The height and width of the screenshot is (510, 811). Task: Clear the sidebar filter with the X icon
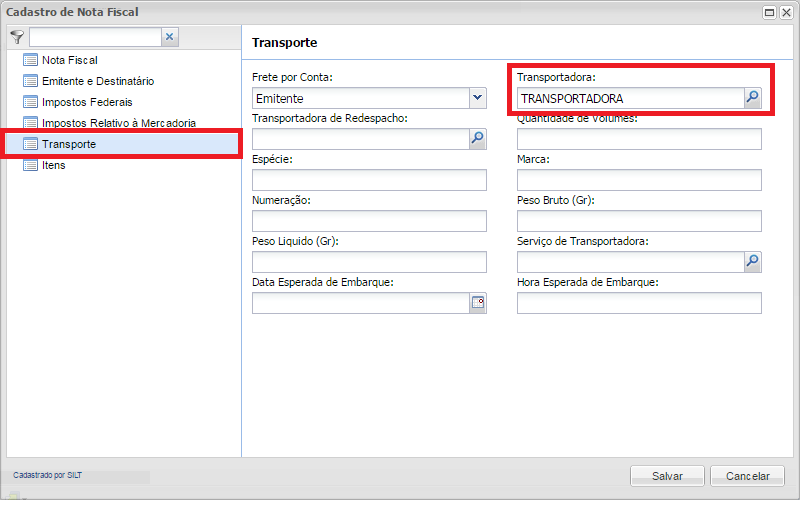click(169, 37)
